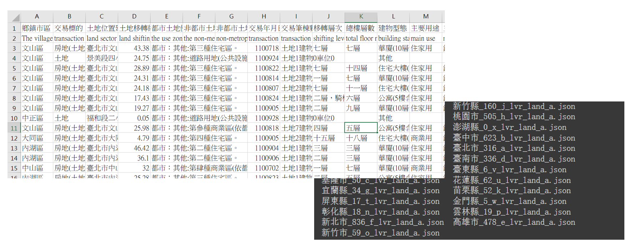
Task: Click file name 宜蘭縣_34_g_lvr_land_a.json
Action: click(381, 191)
